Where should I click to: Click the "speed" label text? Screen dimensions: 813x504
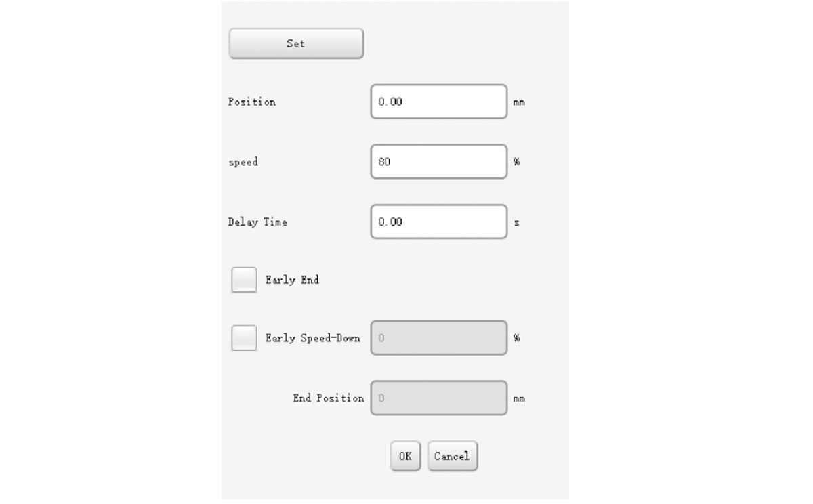(243, 163)
